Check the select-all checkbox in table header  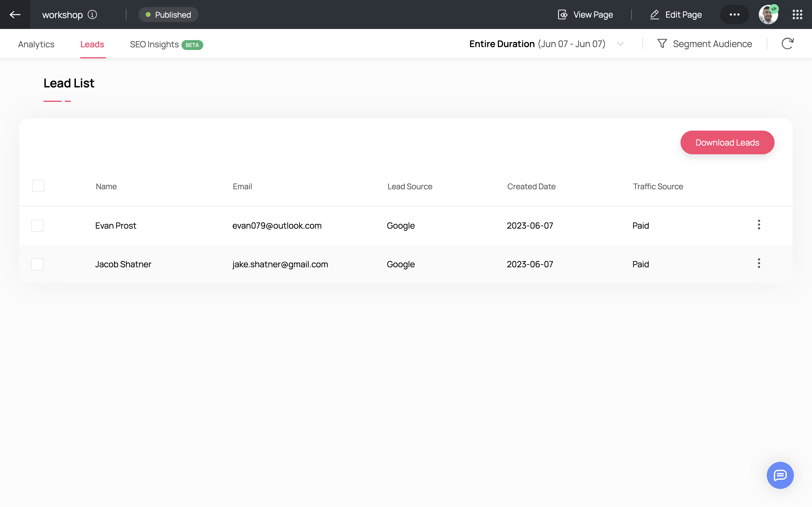click(38, 186)
